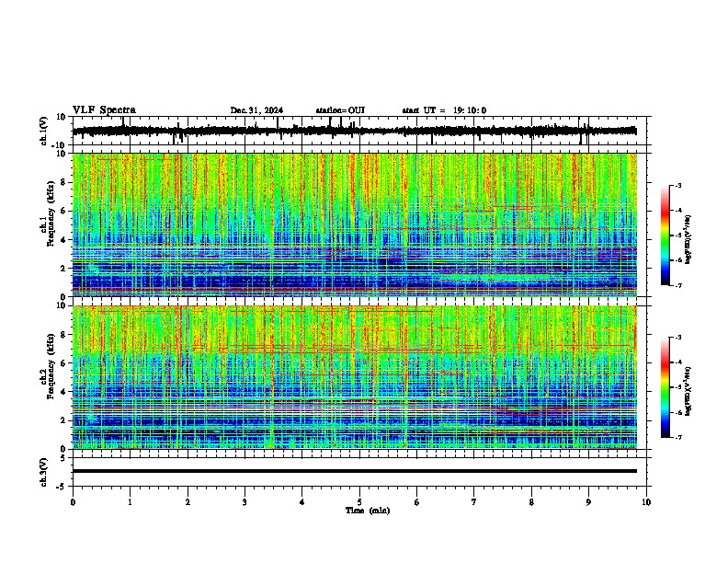Click inside the ch.2 spectrogram panel
728x563 pixels.
click(354, 377)
